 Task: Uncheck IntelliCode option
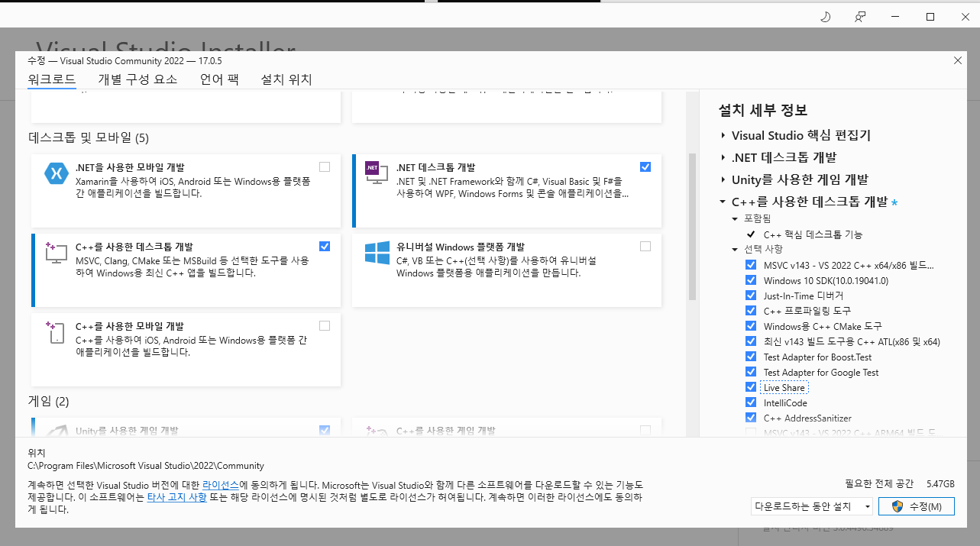(751, 402)
